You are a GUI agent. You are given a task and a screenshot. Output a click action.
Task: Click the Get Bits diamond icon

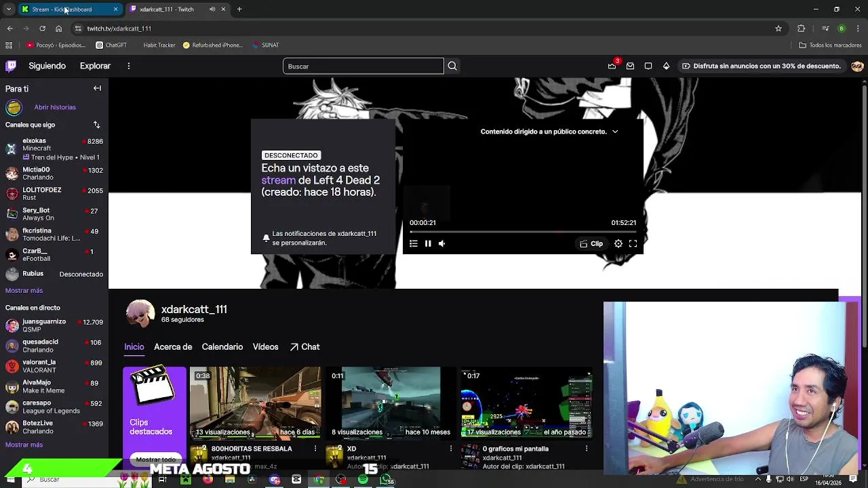click(666, 66)
